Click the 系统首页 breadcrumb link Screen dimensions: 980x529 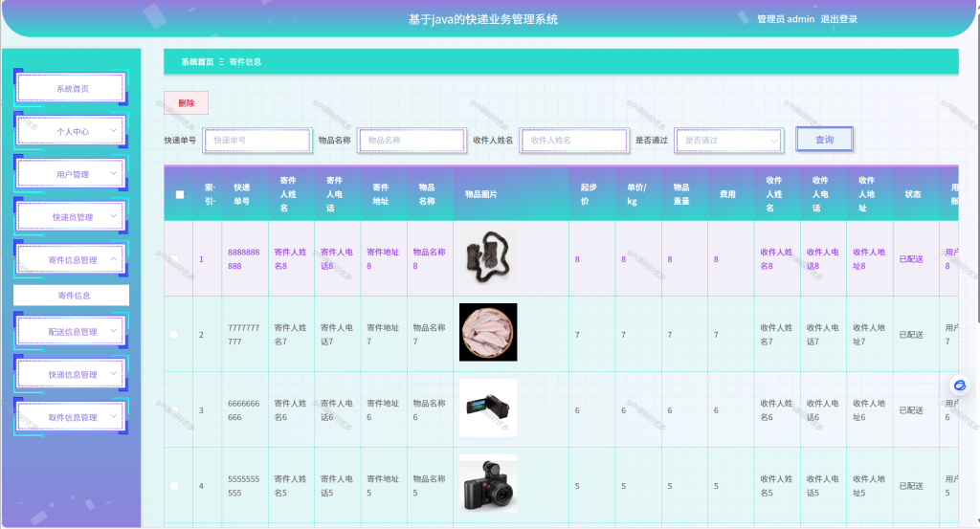pyautogui.click(x=197, y=62)
